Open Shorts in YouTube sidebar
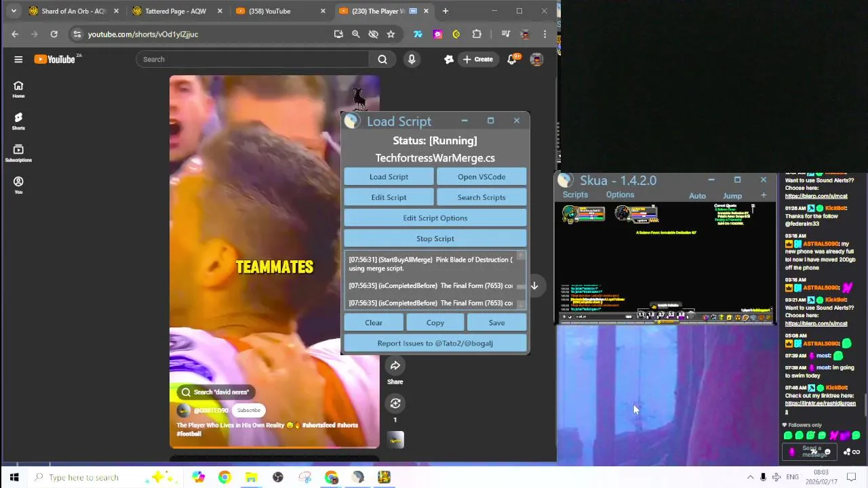868x488 pixels. (x=18, y=121)
